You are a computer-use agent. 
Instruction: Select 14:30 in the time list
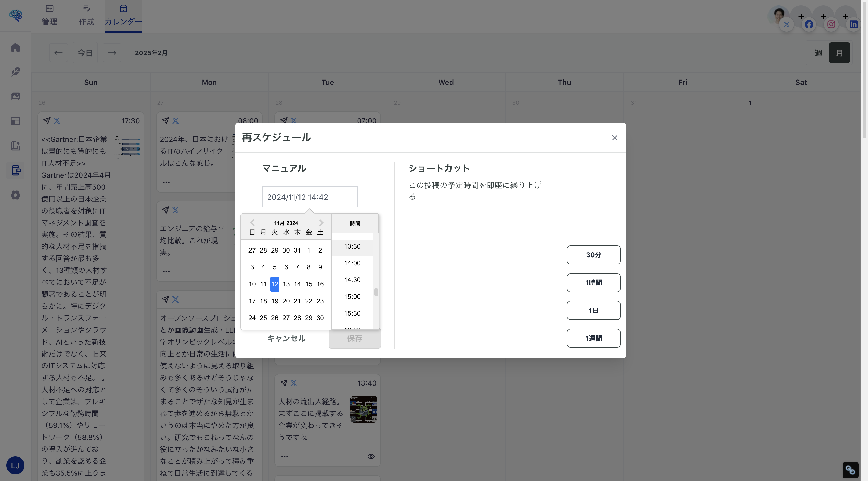point(352,280)
